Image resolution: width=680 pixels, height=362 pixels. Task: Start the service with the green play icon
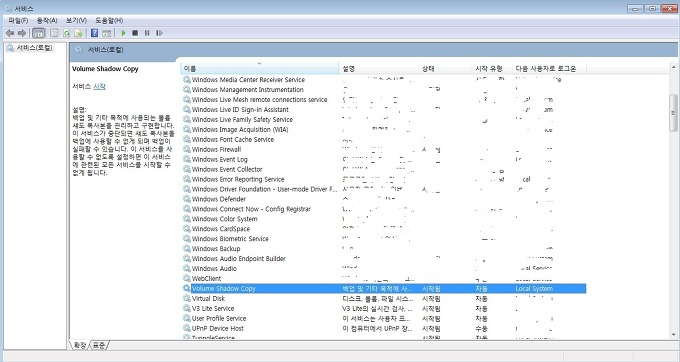124,33
